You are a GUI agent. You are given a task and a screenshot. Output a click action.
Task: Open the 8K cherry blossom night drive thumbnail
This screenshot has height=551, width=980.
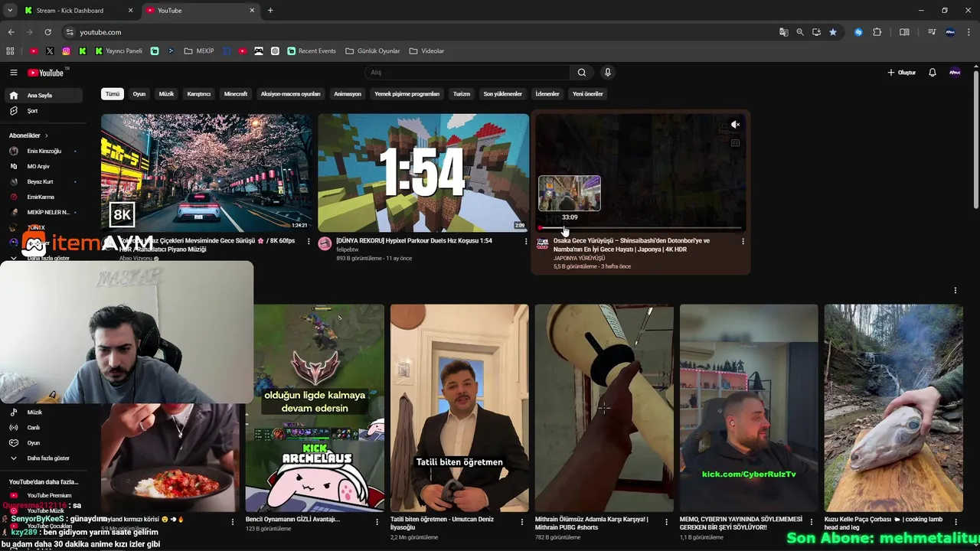[207, 173]
